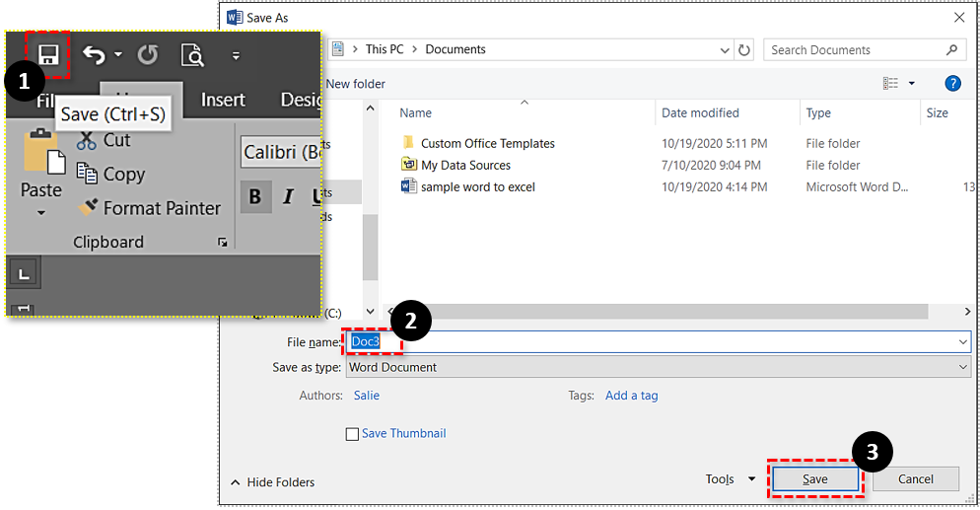Screen dimensions: 980x510
Task: Click the Undo arrow icon
Action: pyautogui.click(x=94, y=55)
